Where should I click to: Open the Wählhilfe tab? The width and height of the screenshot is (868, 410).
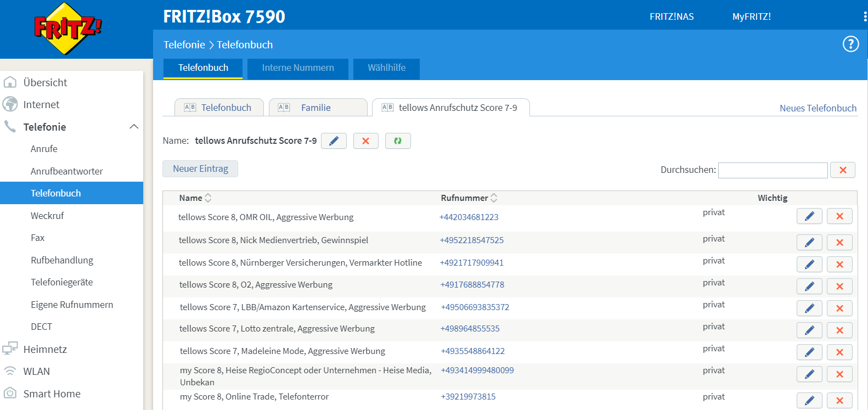point(386,68)
